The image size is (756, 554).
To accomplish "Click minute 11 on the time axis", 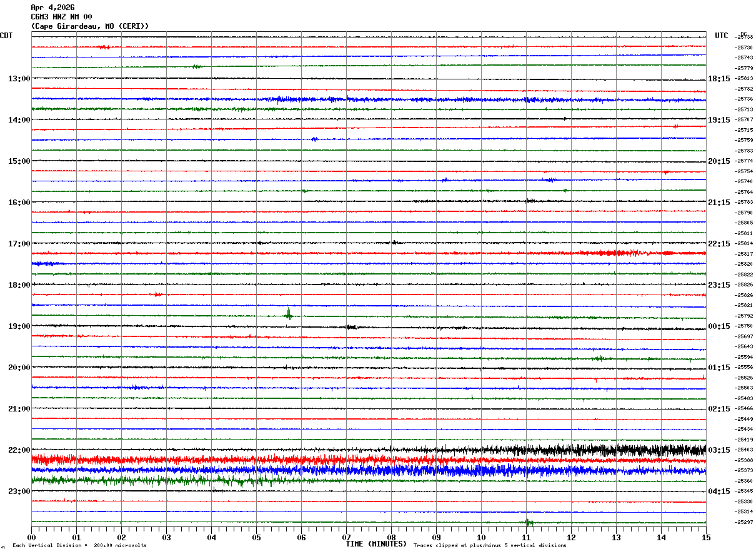I will tap(527, 537).
